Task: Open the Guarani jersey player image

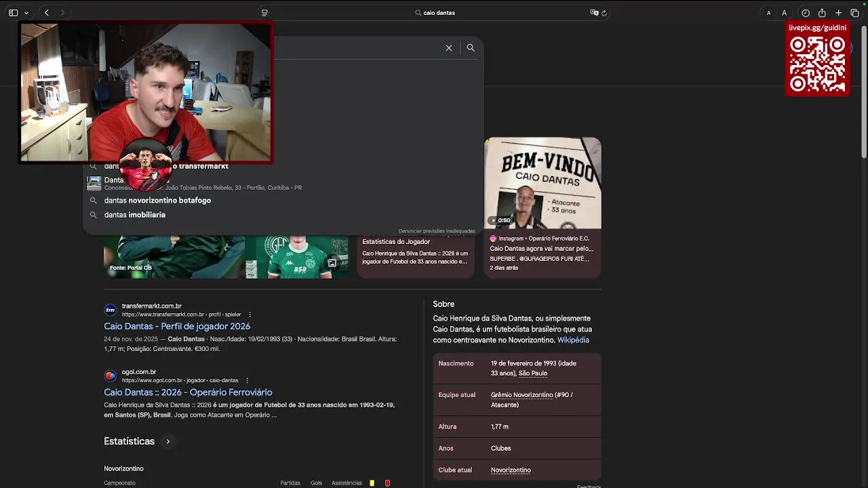Action: click(x=297, y=256)
